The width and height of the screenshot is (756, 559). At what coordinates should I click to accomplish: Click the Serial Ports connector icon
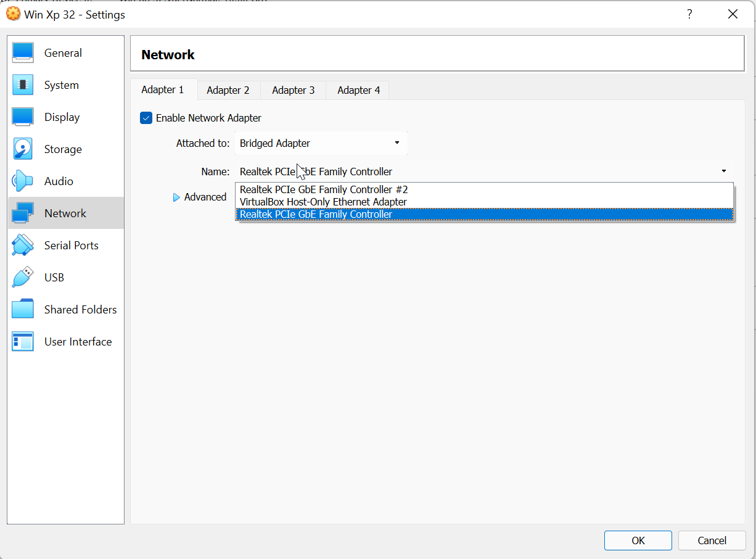pyautogui.click(x=23, y=246)
